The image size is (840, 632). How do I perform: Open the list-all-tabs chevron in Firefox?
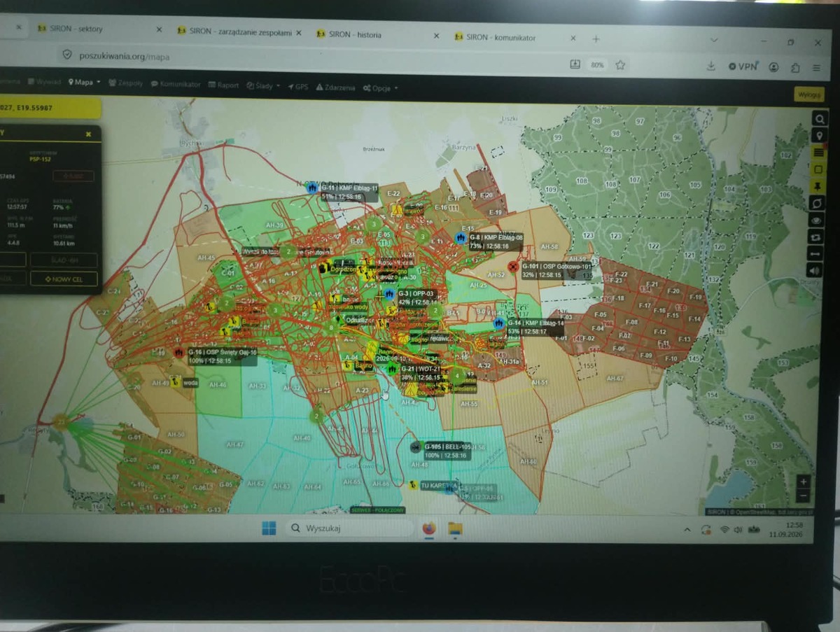click(x=714, y=40)
